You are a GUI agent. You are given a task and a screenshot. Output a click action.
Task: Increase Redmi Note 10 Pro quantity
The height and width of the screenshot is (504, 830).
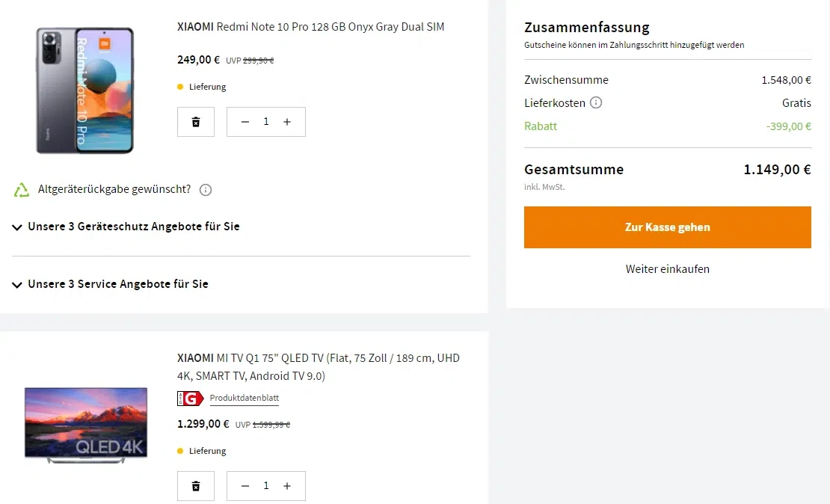coord(287,122)
